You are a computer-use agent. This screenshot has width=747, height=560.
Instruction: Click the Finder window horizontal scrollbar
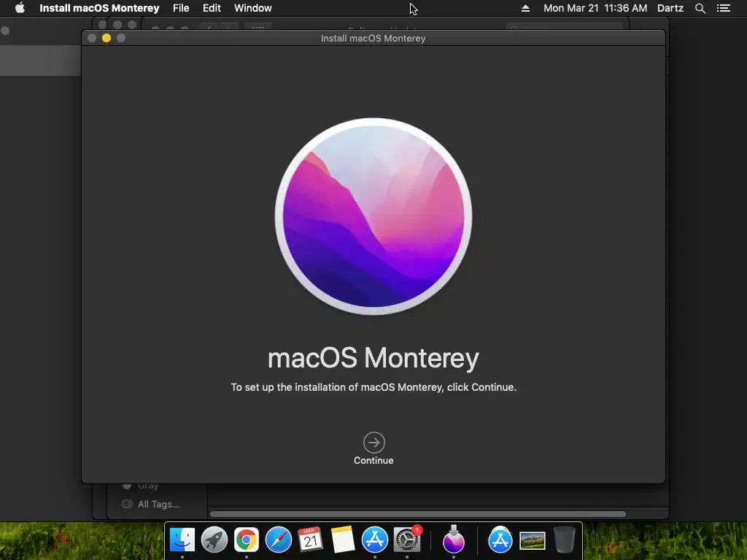418,514
